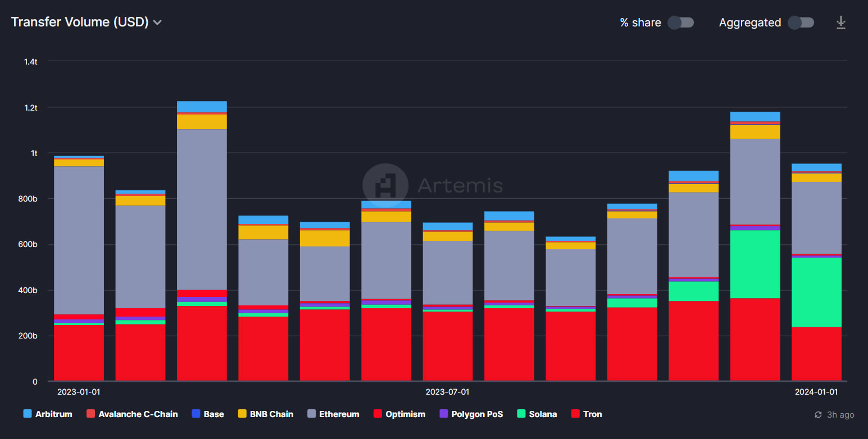The image size is (868, 439).
Task: Click the Artemis watermark logo
Action: click(385, 186)
